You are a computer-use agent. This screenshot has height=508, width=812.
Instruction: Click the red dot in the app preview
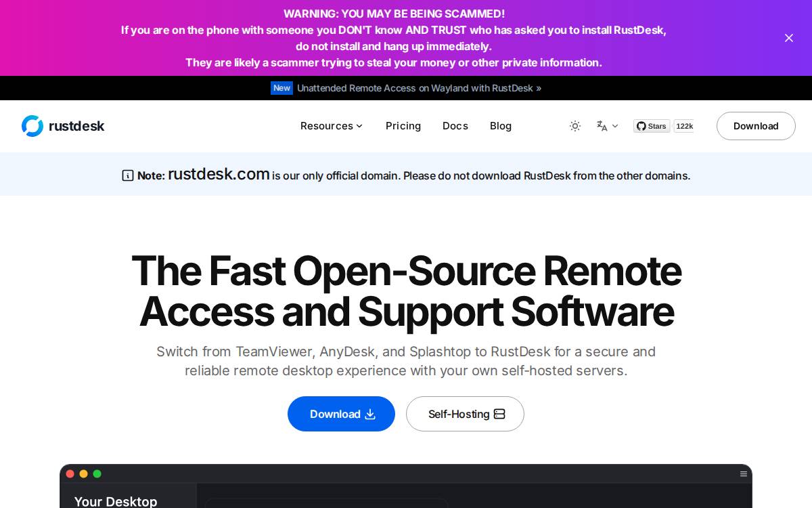point(70,474)
